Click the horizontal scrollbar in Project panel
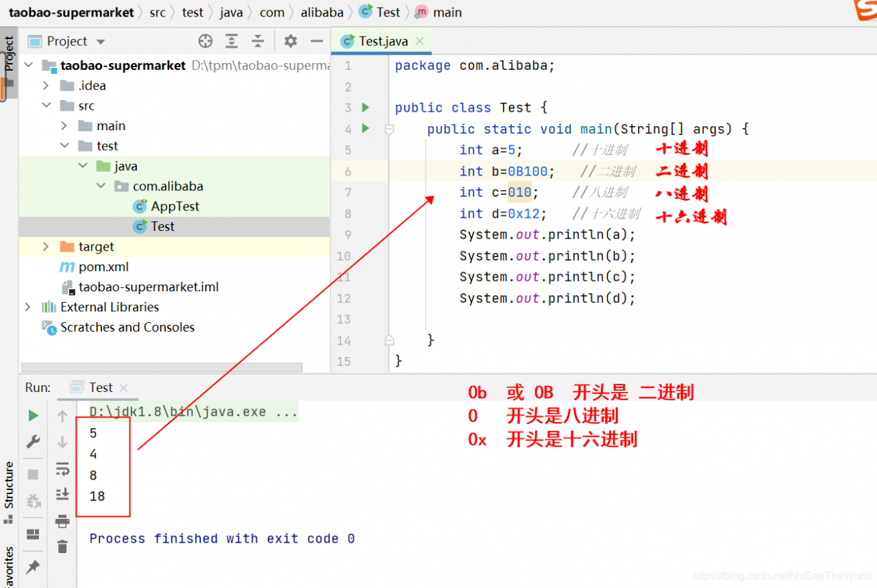The height and width of the screenshot is (588, 877). tap(161, 367)
